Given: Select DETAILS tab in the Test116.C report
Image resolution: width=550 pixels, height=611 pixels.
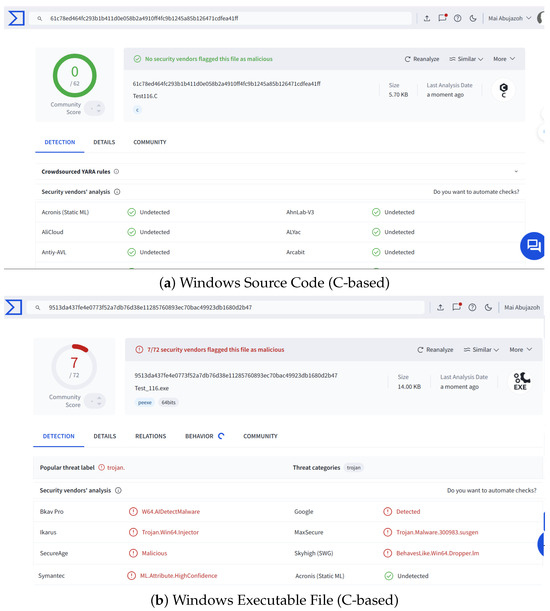Looking at the screenshot, I should point(104,142).
